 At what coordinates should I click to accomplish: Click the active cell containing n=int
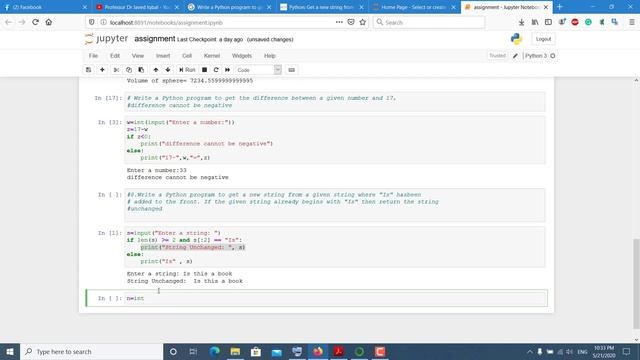[x=335, y=298]
